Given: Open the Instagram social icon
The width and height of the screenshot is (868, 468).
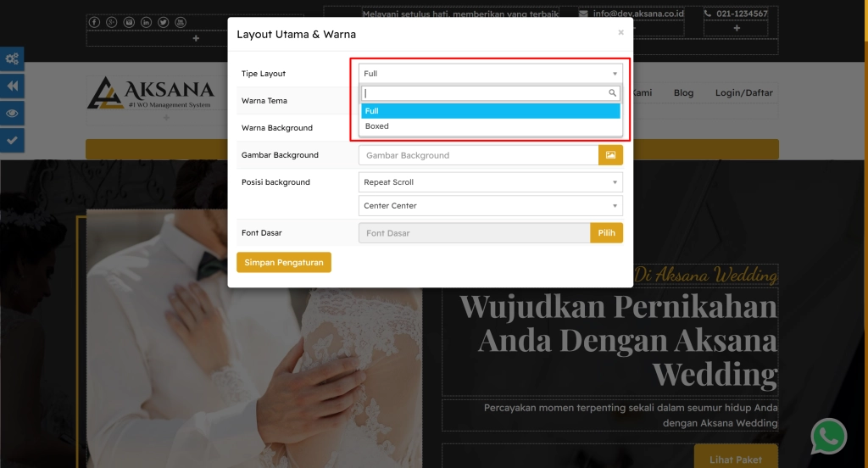Looking at the screenshot, I should pyautogui.click(x=129, y=22).
